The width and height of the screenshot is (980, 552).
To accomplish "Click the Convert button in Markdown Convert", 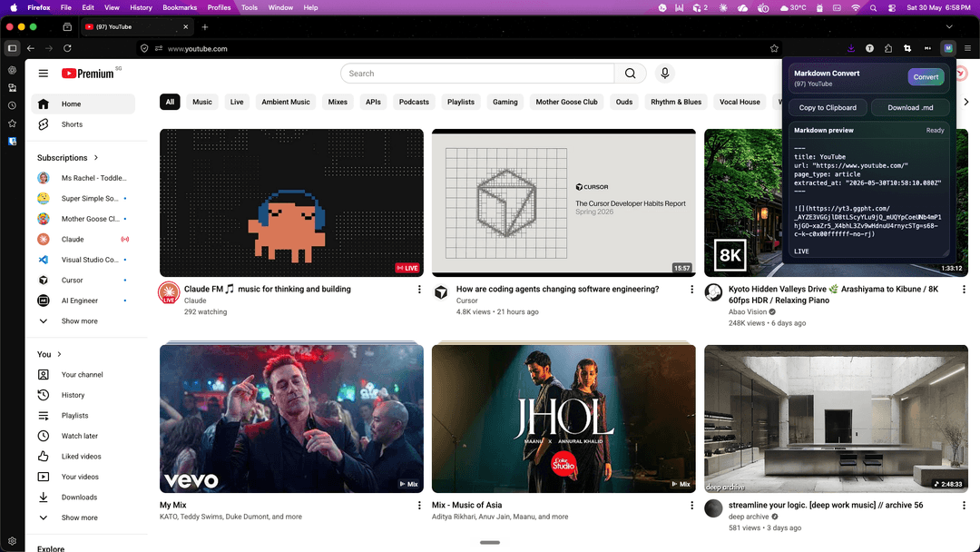I will point(926,77).
